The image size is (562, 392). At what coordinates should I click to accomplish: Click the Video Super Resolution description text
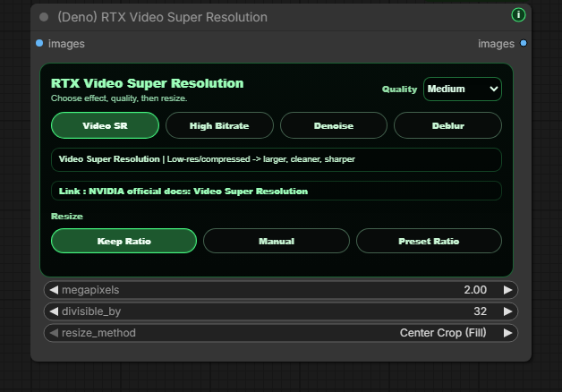point(207,159)
